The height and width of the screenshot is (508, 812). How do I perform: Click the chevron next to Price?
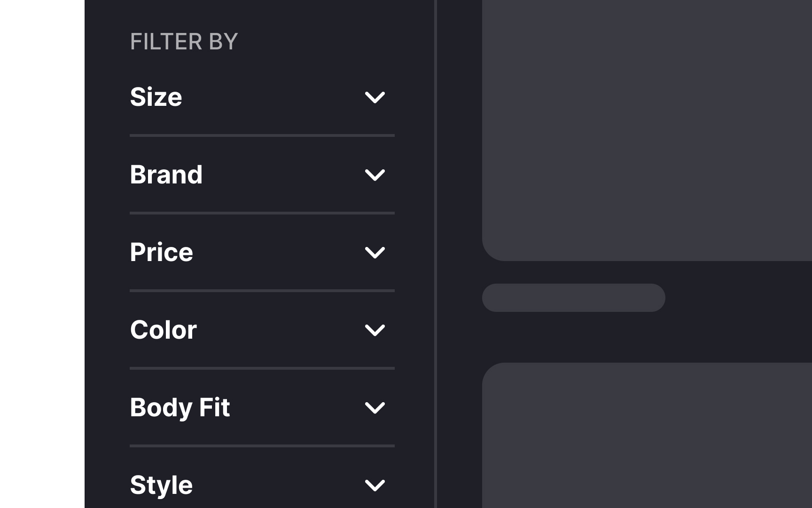(375, 252)
